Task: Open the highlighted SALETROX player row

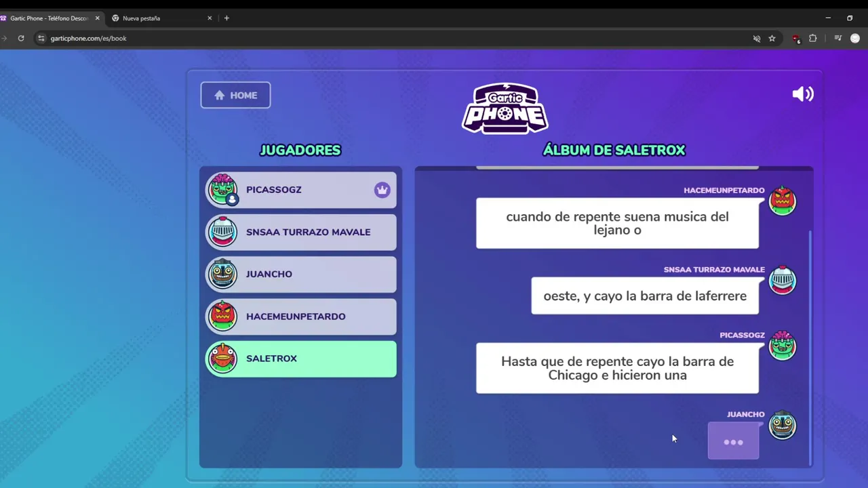Action: click(301, 359)
